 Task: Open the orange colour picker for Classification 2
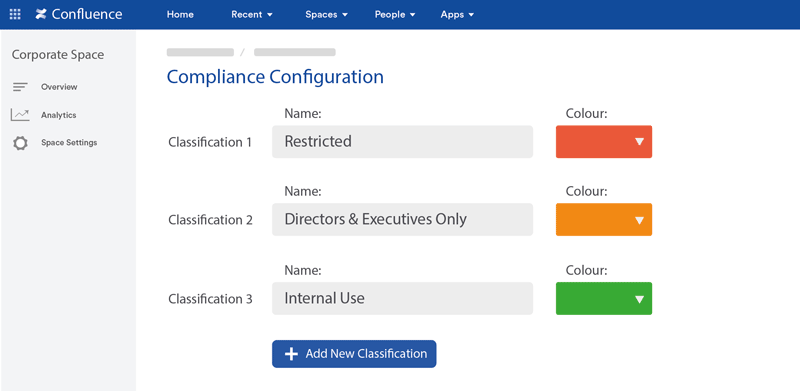point(604,219)
